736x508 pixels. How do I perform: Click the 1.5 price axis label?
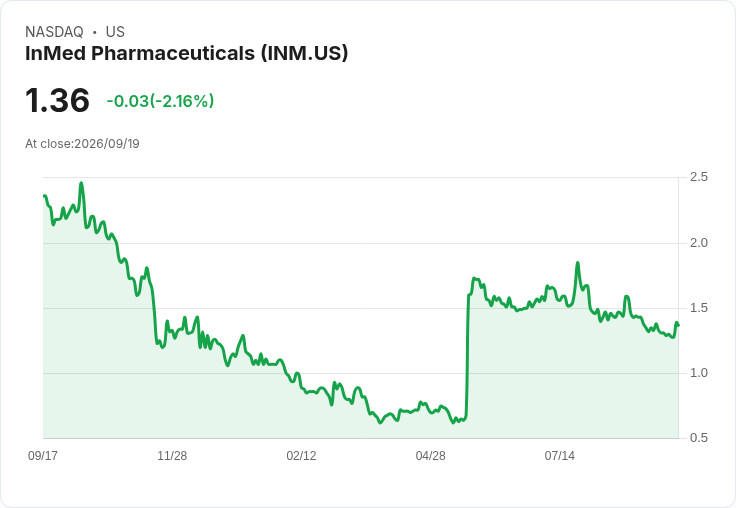pyautogui.click(x=699, y=308)
